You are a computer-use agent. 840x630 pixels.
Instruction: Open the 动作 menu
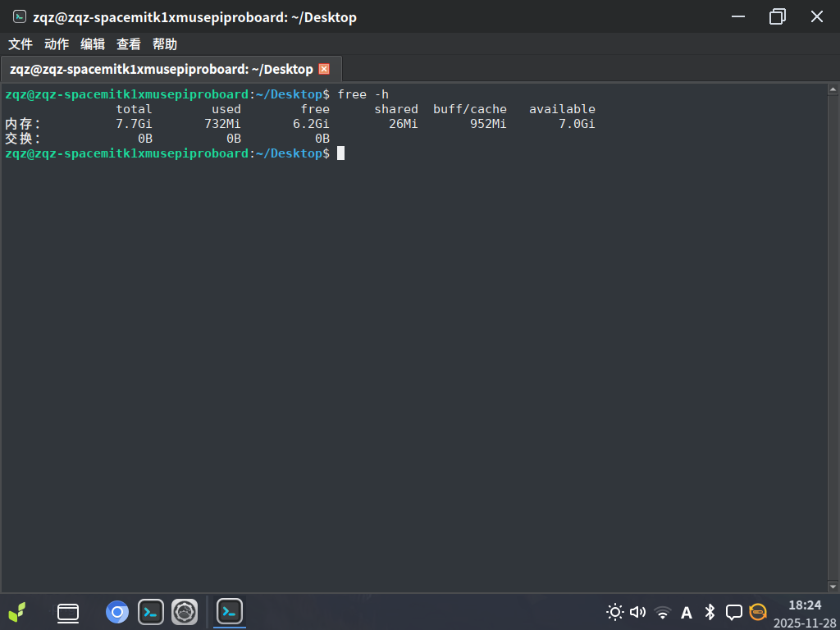(x=57, y=44)
